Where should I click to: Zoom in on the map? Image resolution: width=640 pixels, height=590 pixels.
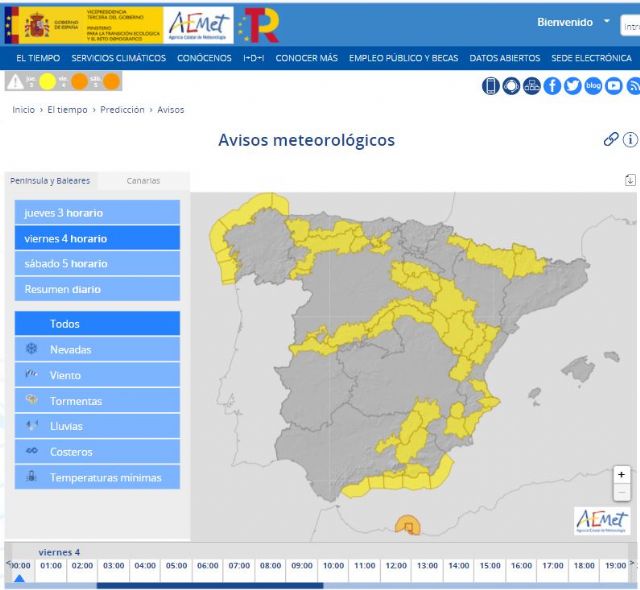pyautogui.click(x=621, y=475)
